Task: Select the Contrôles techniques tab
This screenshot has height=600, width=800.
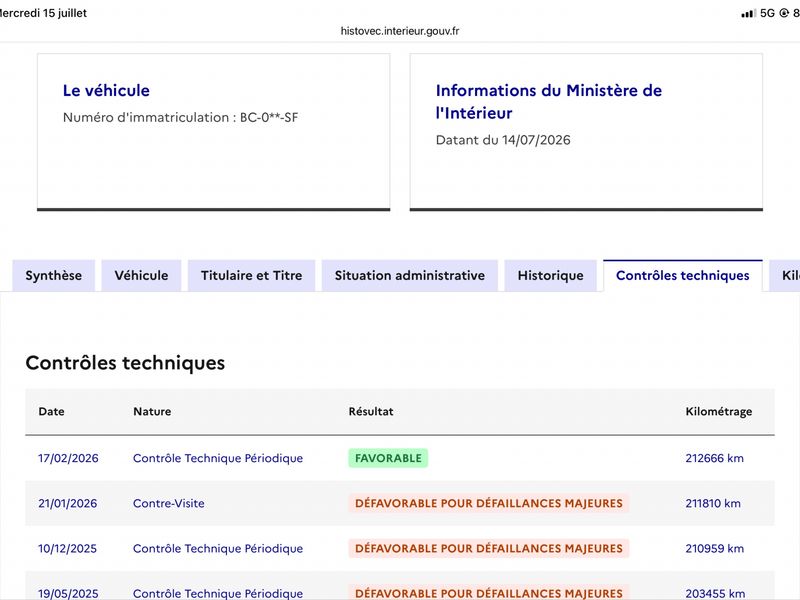Action: [683, 276]
